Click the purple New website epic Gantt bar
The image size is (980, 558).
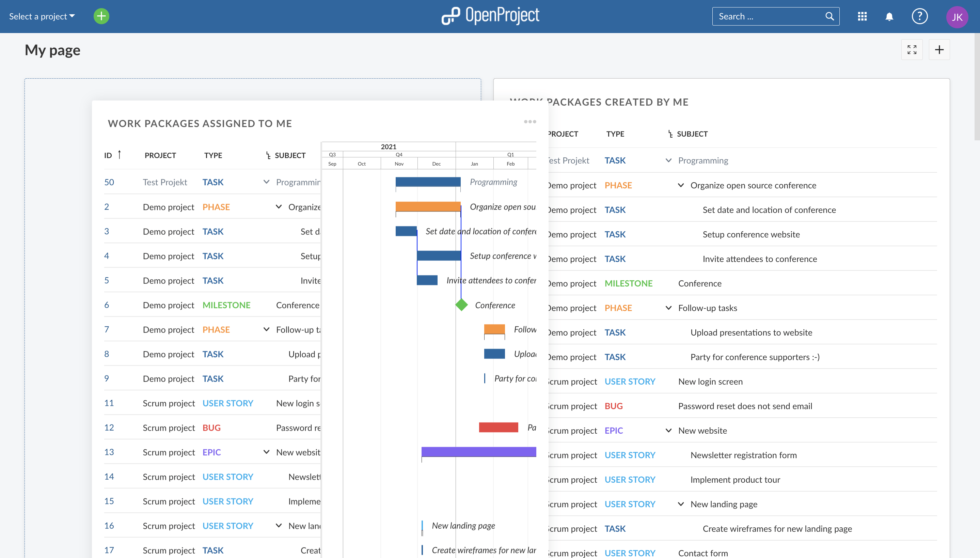click(x=479, y=451)
